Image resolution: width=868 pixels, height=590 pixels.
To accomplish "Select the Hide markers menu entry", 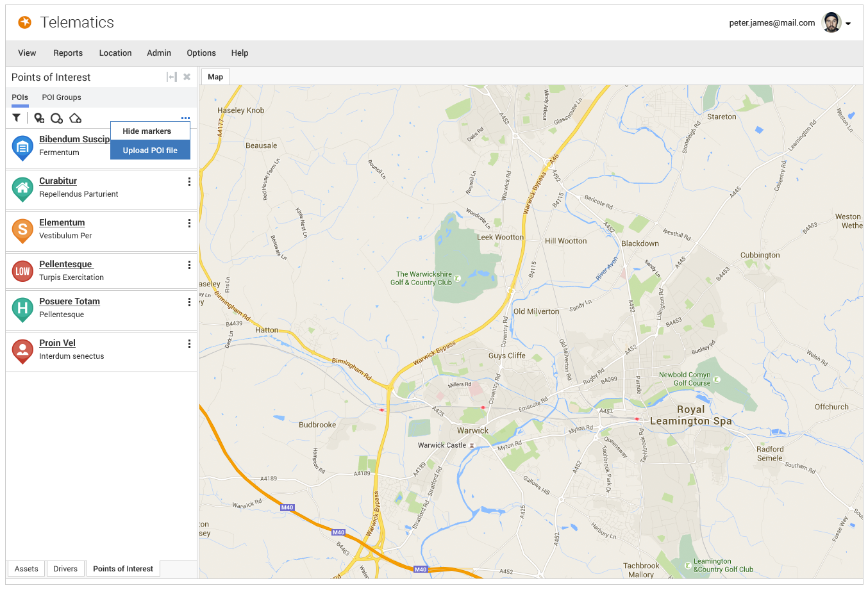I will click(x=150, y=131).
